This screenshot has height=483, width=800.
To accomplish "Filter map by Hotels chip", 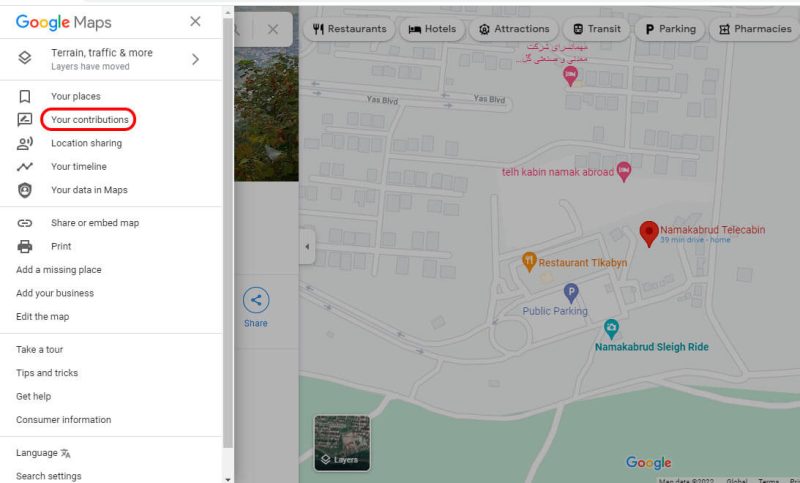I will [x=431, y=29].
